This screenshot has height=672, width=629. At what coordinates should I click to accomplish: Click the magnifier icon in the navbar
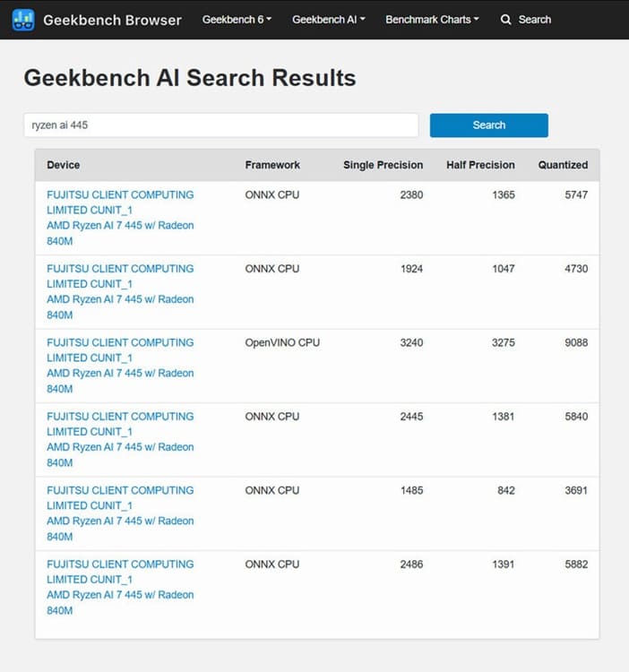coord(506,20)
